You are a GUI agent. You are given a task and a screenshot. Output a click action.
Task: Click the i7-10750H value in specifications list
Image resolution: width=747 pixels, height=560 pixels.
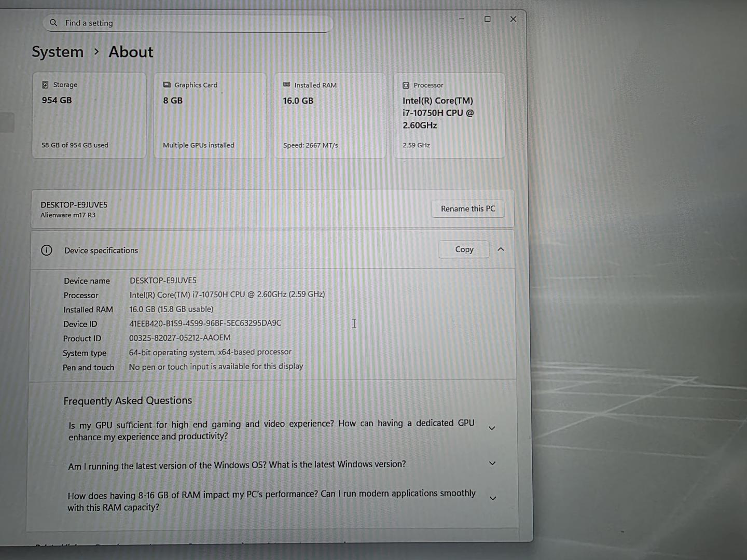pos(227,295)
